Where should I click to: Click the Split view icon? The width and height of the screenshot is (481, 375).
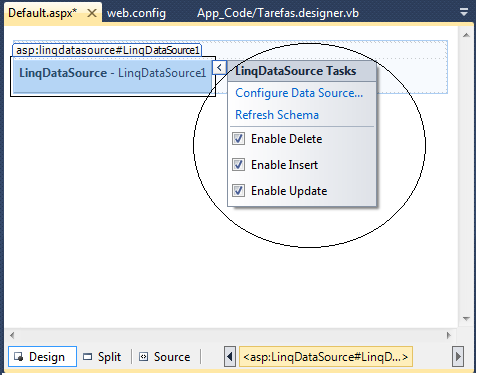(x=87, y=357)
